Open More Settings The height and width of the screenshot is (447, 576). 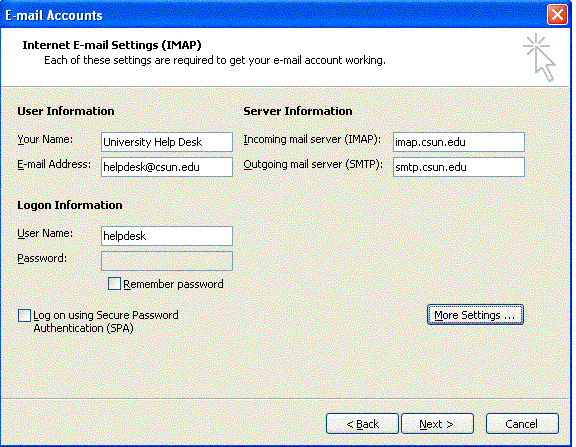[x=475, y=315]
